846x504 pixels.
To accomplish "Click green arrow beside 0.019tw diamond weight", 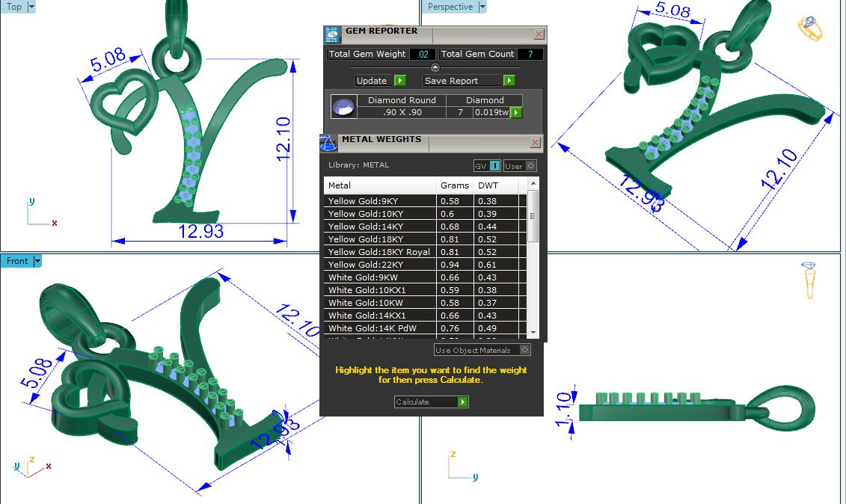I will (515, 113).
